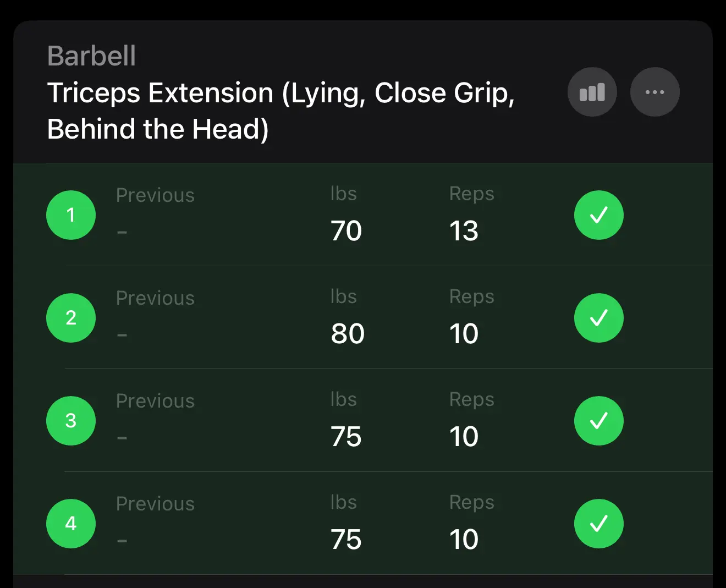This screenshot has width=726, height=588.
Task: Uncheck the completed checkmark for set 1
Action: 598,215
